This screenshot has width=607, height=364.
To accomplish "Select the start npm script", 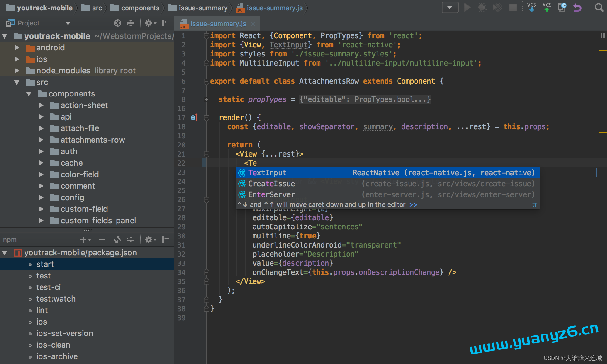I will (x=87, y=264).
